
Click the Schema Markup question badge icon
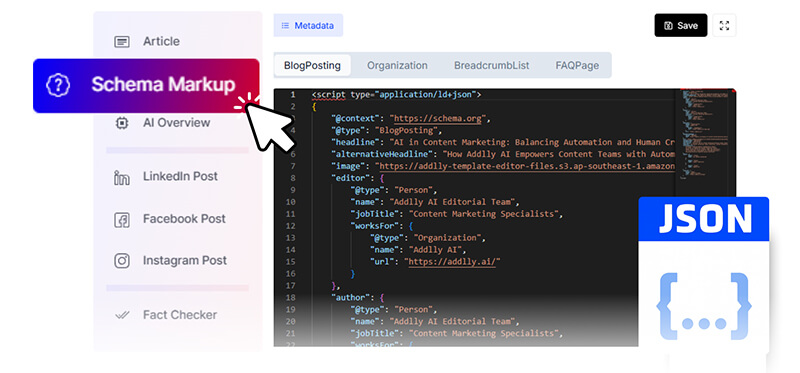click(x=58, y=85)
